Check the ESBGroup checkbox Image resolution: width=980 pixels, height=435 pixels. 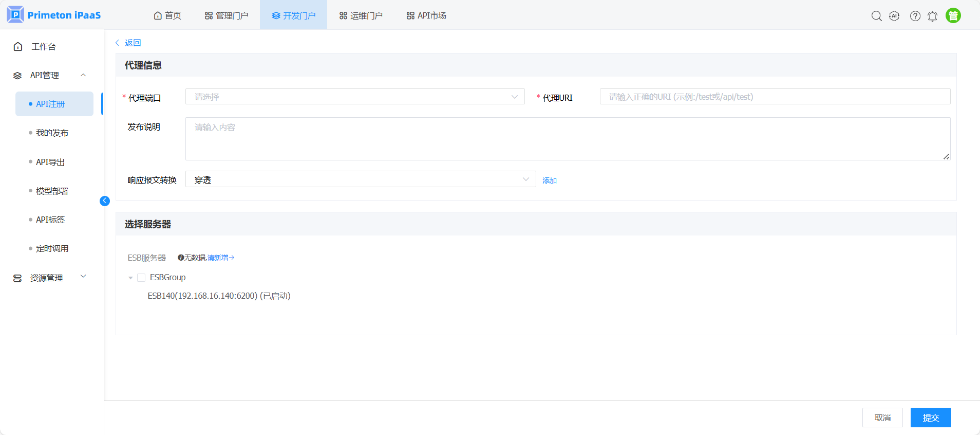pyautogui.click(x=141, y=278)
